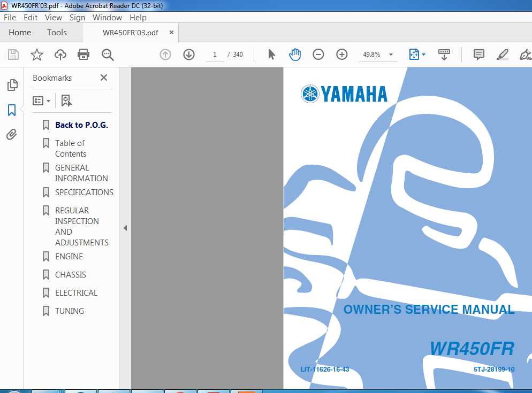Click the Yamaha logo on cover page
This screenshot has width=532, height=393.
pos(344,94)
